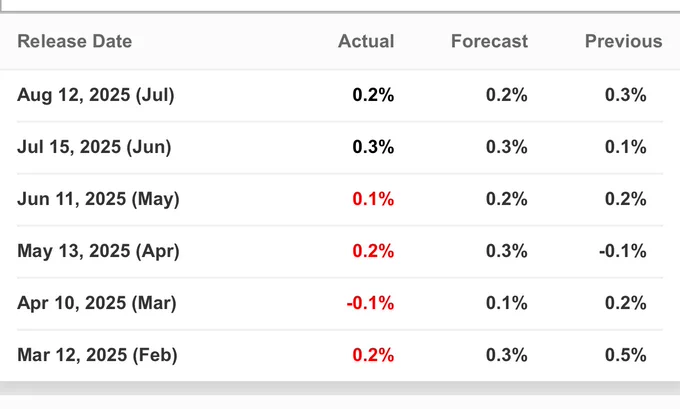The image size is (680, 409).
Task: Click the red actual 0.2% in the February row
Action: (x=373, y=355)
